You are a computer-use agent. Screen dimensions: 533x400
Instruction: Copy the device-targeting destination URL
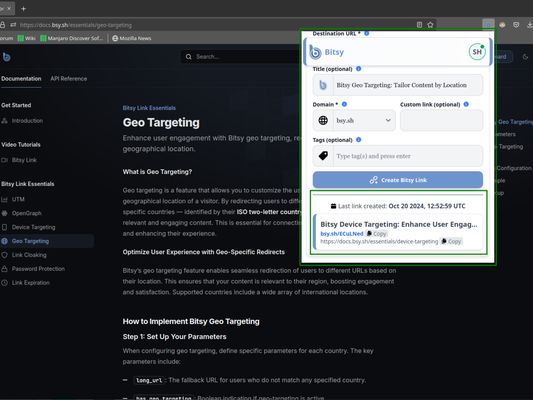451,242
